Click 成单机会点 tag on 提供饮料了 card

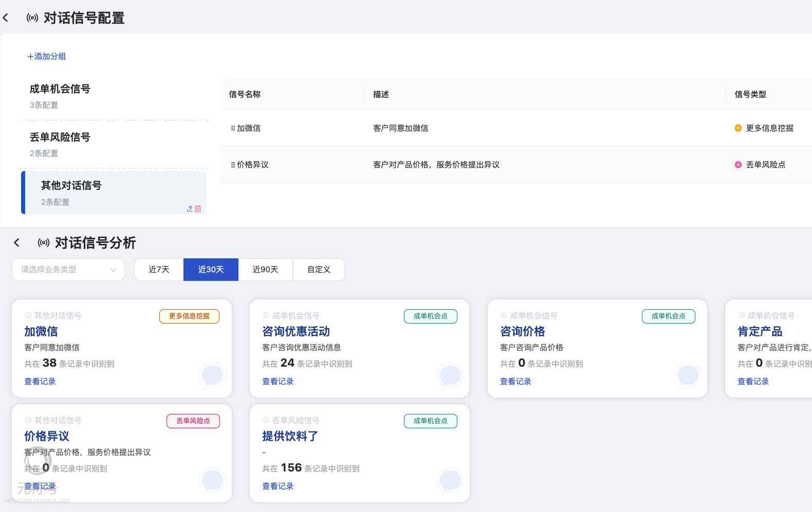click(431, 421)
